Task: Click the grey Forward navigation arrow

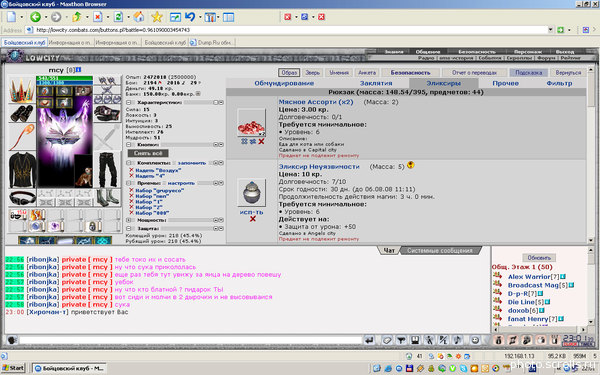Action: [x=56, y=17]
